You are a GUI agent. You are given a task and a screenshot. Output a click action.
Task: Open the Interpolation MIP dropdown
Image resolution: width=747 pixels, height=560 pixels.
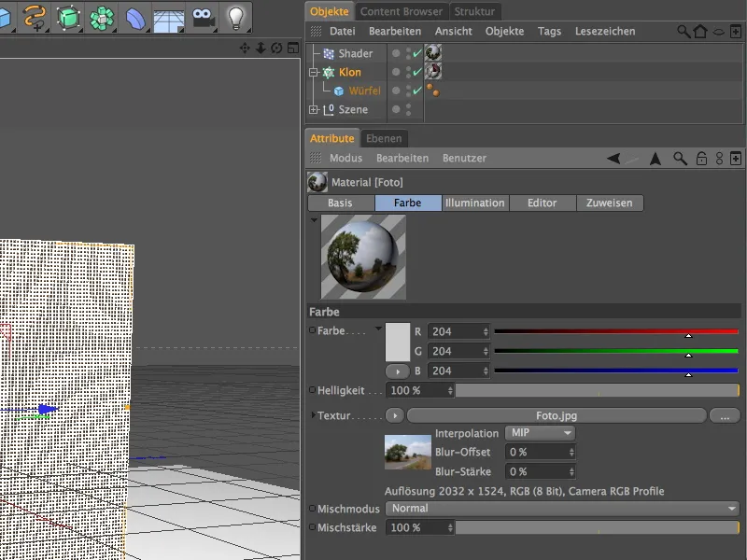(540, 433)
